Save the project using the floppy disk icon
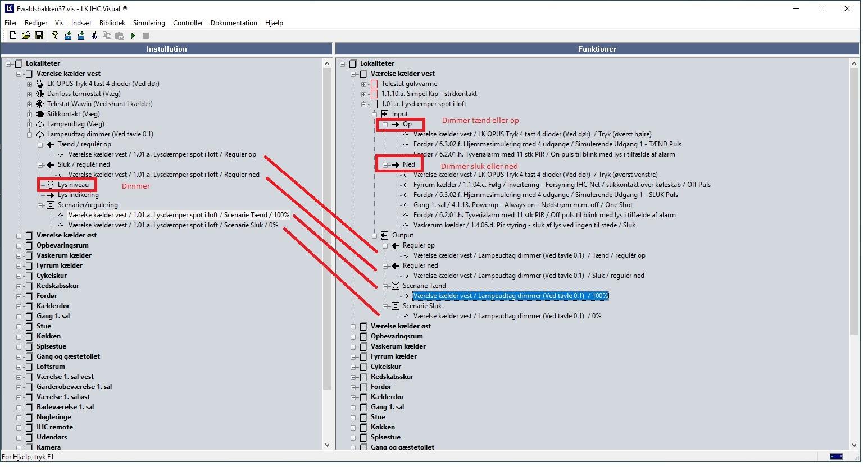This screenshot has width=868, height=467. 39,35
